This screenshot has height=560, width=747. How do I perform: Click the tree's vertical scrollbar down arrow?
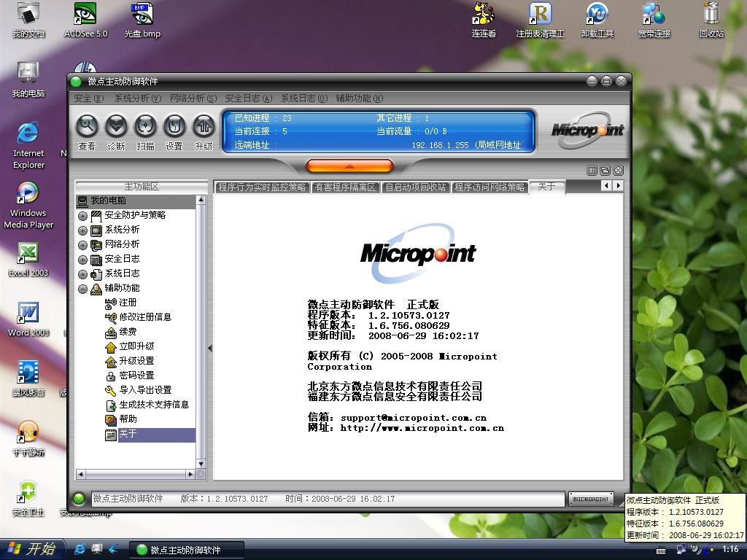[x=201, y=463]
